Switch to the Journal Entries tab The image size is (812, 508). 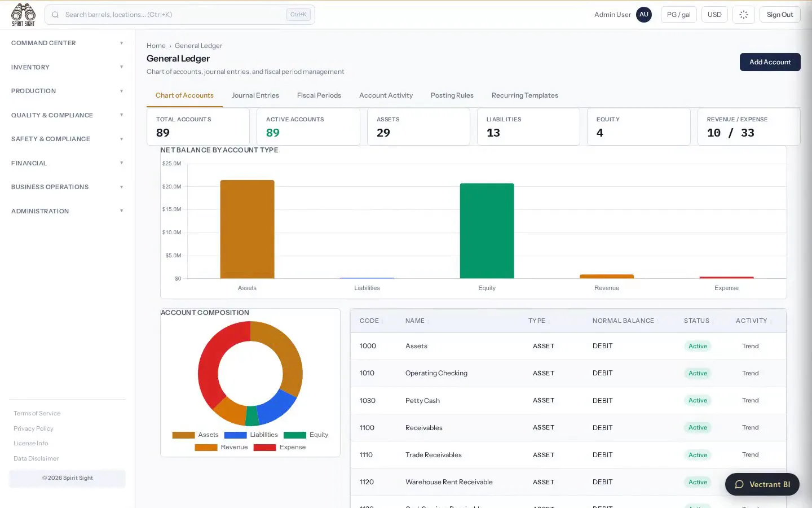255,95
